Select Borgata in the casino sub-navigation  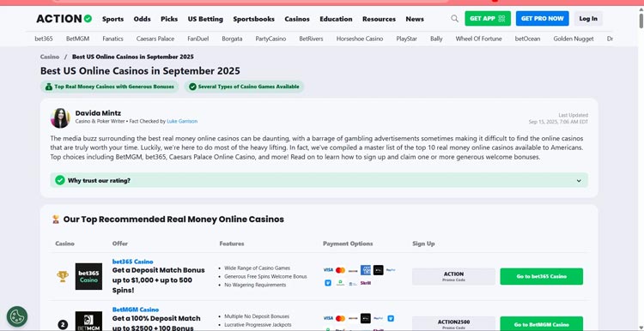pos(232,39)
